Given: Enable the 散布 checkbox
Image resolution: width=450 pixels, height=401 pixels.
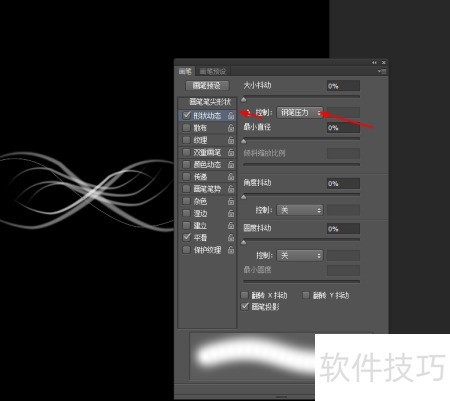Looking at the screenshot, I should pyautogui.click(x=187, y=128).
